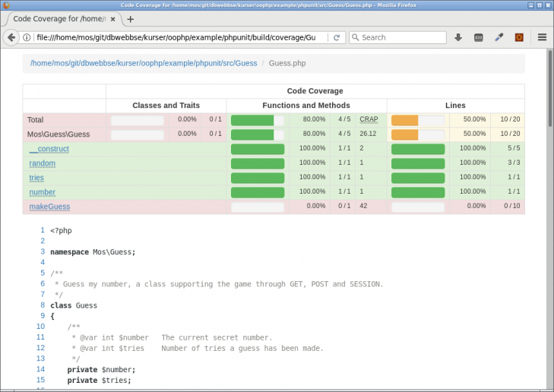The height and width of the screenshot is (392, 554).
Task: Open a new tab with plus button
Action: (131, 19)
